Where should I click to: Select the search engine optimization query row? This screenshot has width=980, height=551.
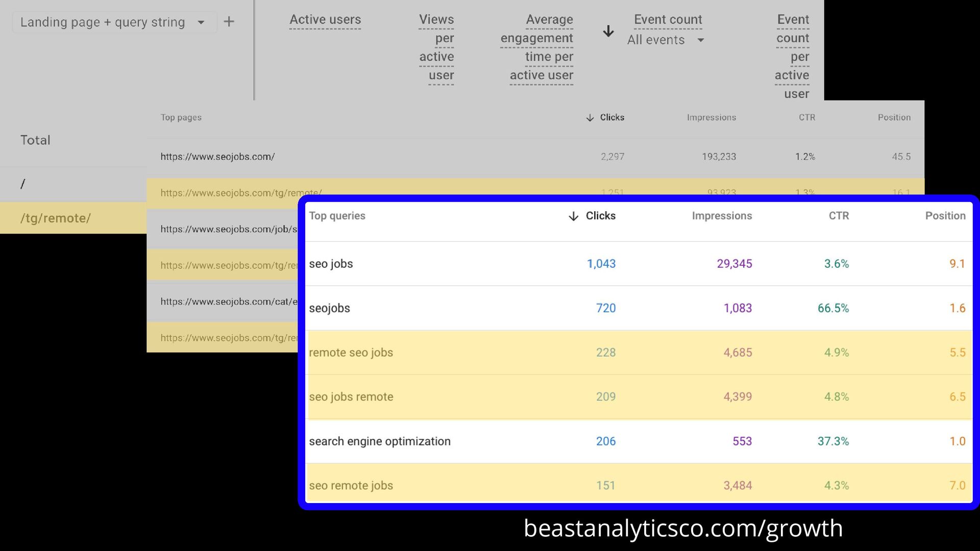pyautogui.click(x=379, y=441)
